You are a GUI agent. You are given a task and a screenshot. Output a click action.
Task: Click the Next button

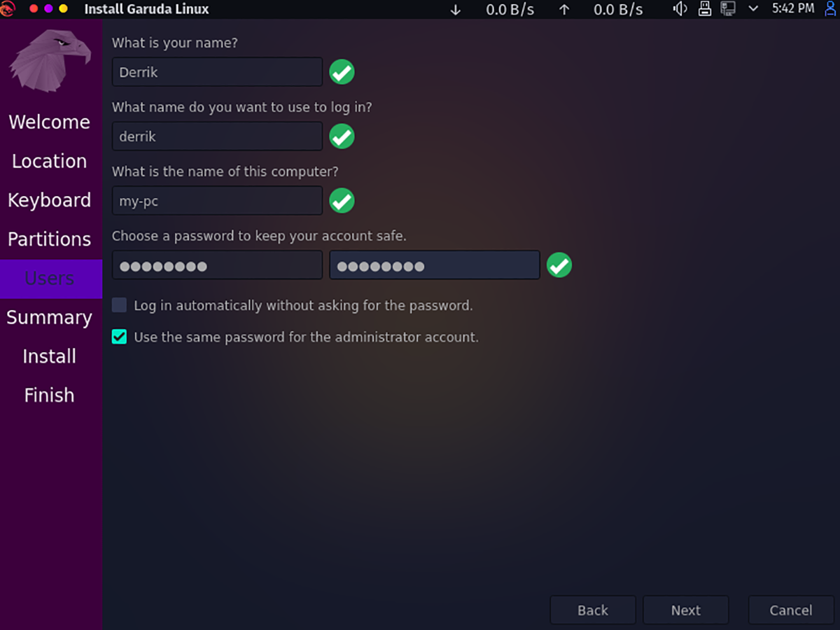[x=686, y=610]
